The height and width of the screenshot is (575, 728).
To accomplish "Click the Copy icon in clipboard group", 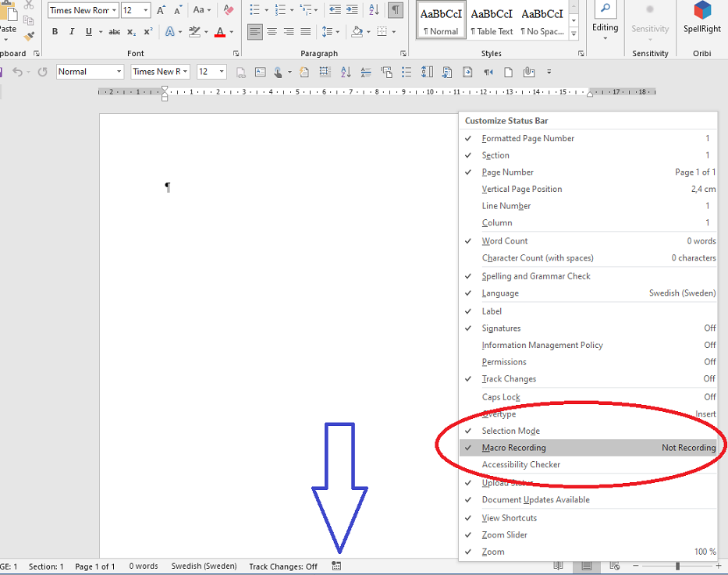I will click(x=29, y=20).
